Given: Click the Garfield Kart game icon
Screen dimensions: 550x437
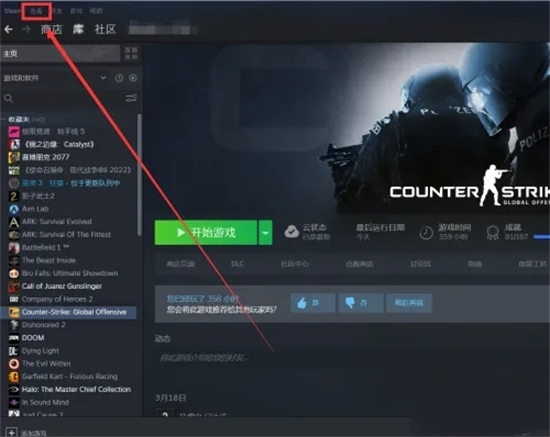Looking at the screenshot, I should pos(14,377).
